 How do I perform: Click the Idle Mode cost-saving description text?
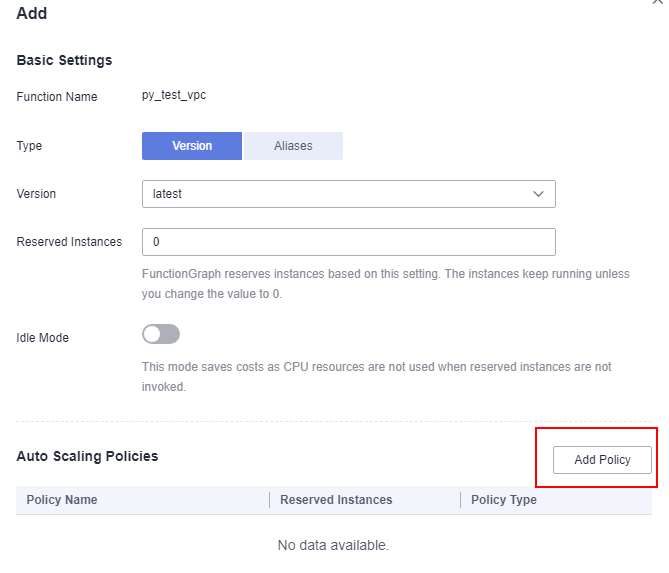pyautogui.click(x=376, y=377)
